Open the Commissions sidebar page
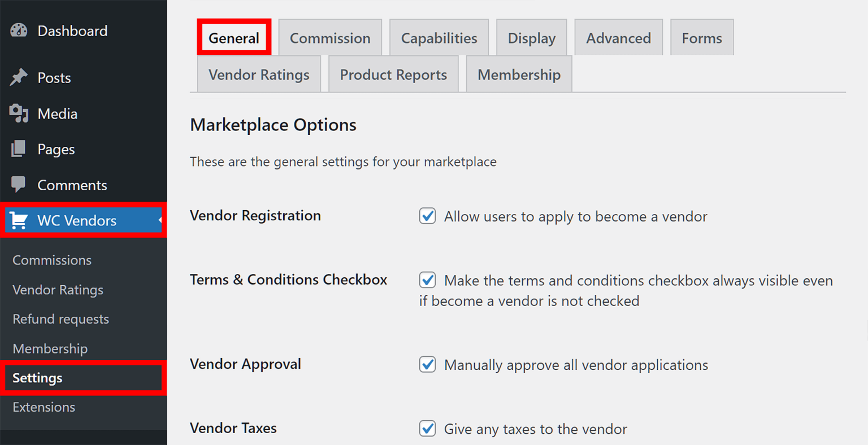This screenshot has height=445, width=868. [52, 260]
